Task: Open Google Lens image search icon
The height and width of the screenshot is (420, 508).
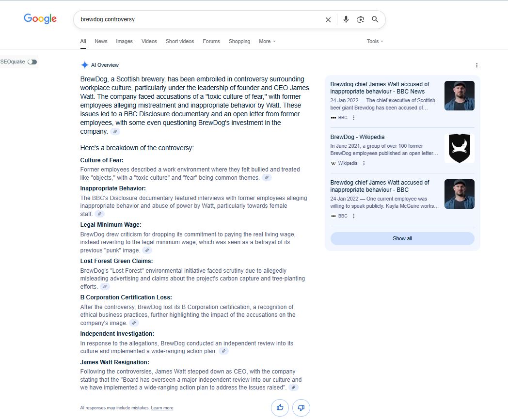Action: click(360, 19)
